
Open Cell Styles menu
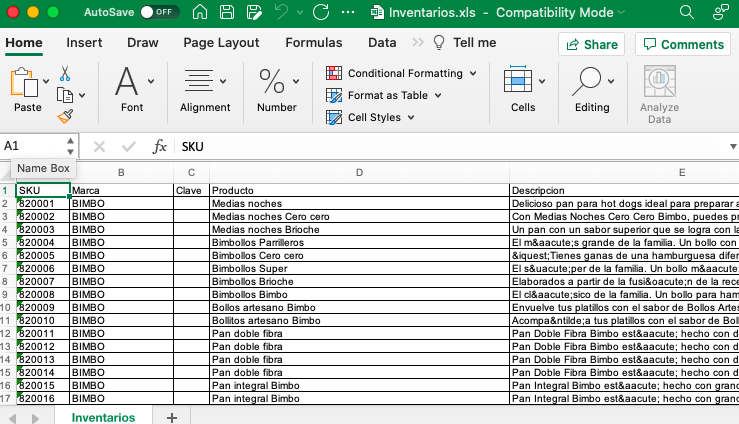tap(370, 117)
